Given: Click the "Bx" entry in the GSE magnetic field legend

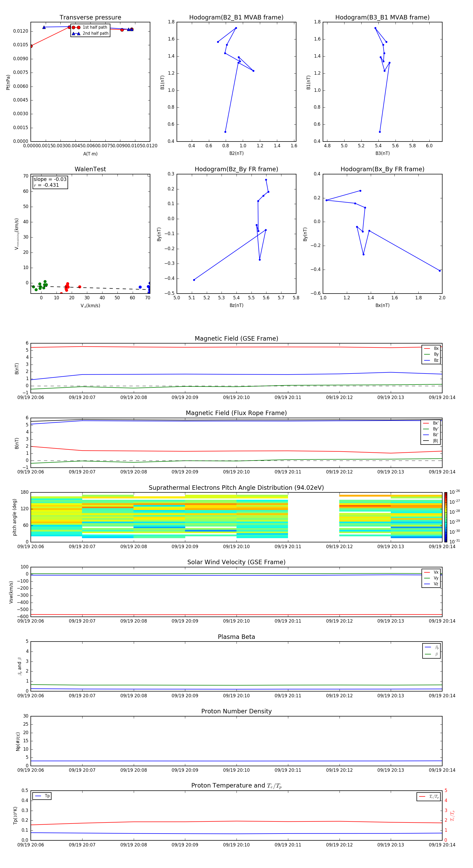Looking at the screenshot, I should tap(431, 349).
